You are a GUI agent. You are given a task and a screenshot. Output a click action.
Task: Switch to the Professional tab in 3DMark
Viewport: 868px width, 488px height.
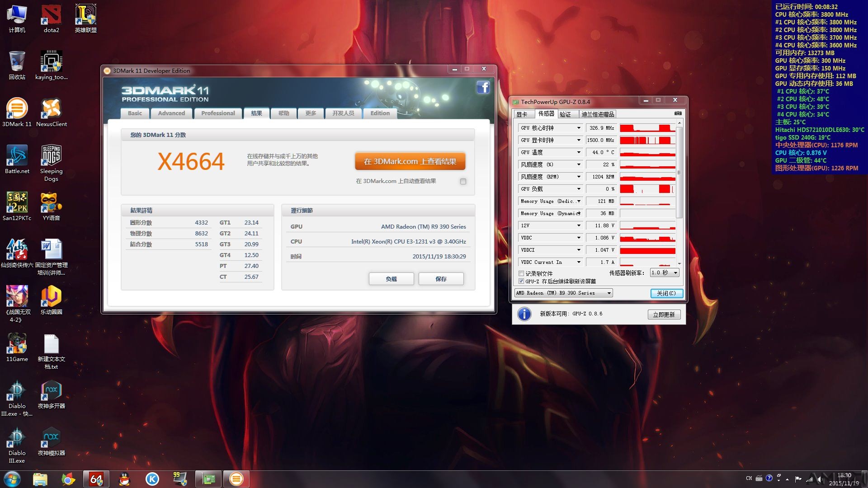[218, 113]
